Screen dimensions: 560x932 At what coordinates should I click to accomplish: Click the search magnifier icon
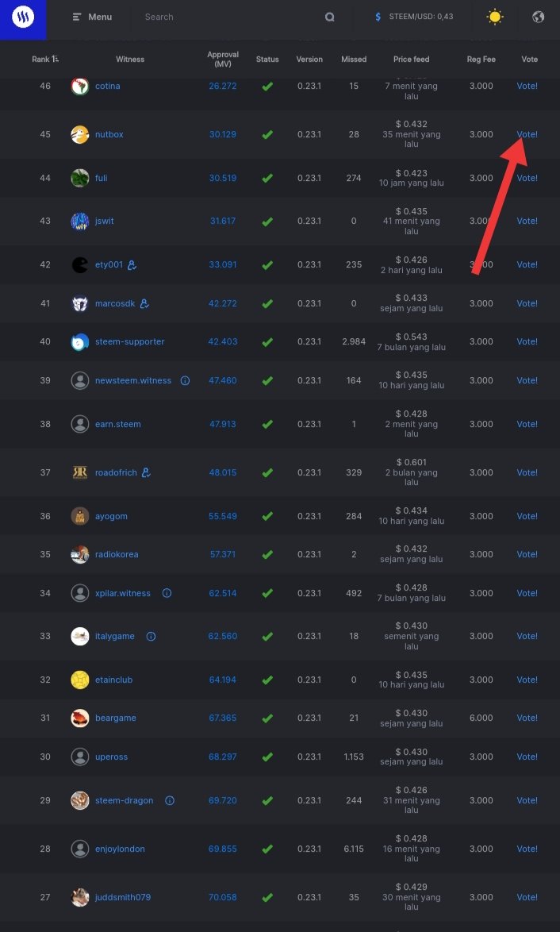click(330, 17)
